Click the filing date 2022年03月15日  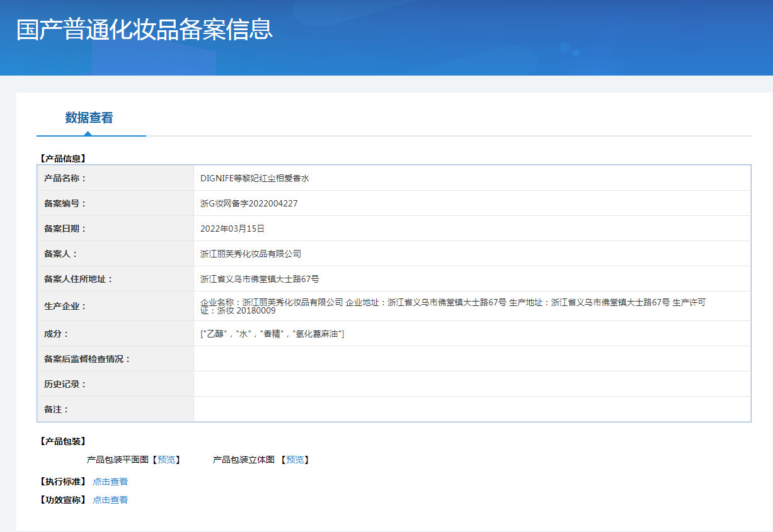[x=232, y=229]
